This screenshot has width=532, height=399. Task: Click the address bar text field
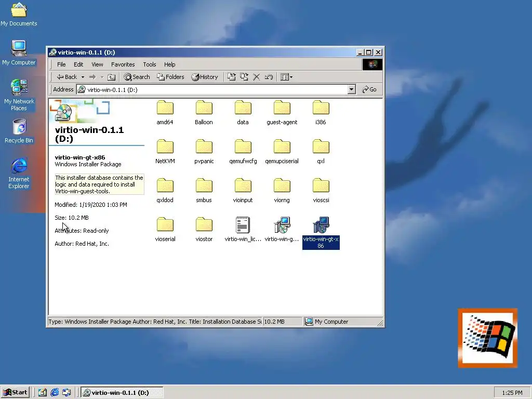click(212, 89)
